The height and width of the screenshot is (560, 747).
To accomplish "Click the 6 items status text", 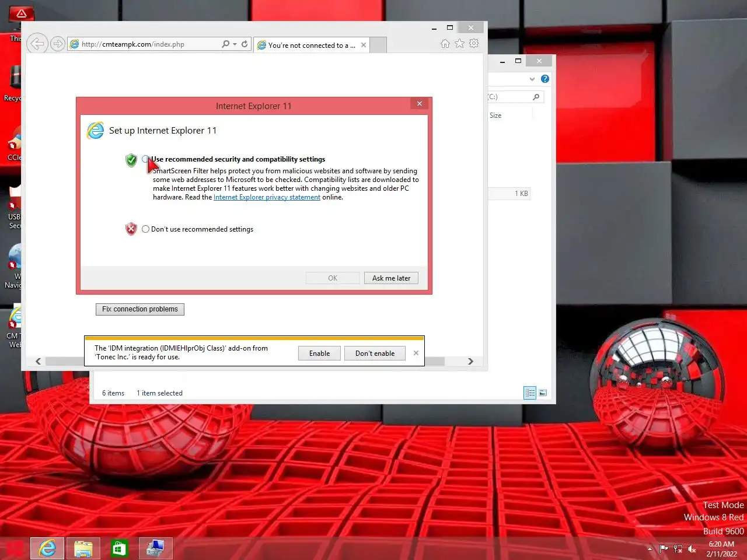I will click(x=113, y=393).
